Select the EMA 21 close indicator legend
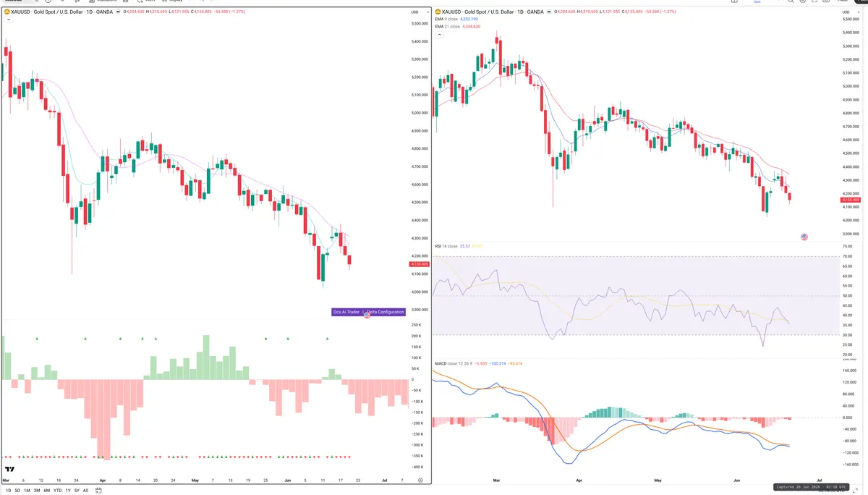Screen dimensions: 868x495 (x=447, y=26)
